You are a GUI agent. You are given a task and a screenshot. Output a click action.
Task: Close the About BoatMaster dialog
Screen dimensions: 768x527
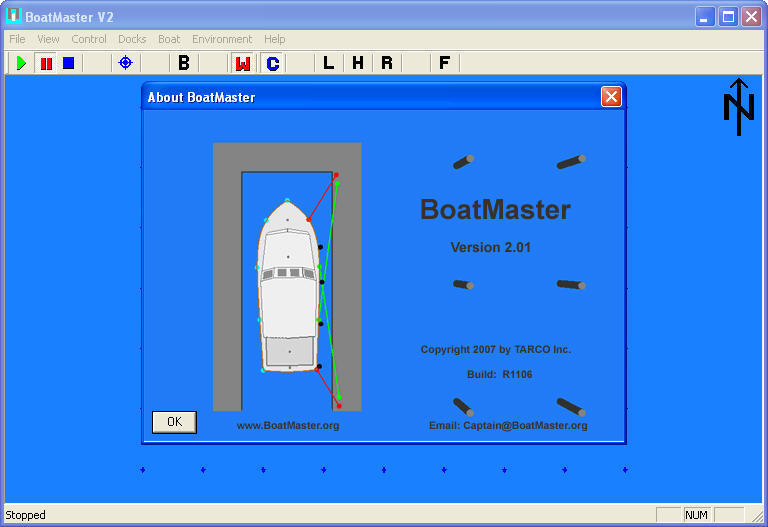[611, 96]
